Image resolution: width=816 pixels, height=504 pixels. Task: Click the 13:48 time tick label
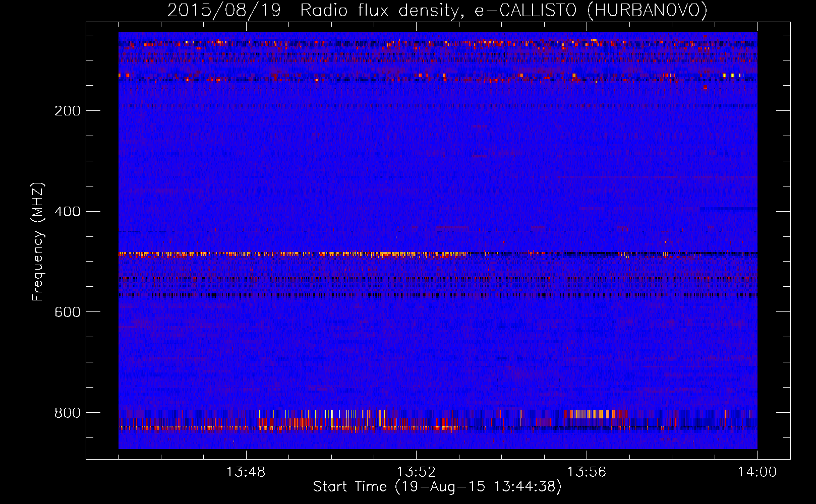[x=246, y=472]
